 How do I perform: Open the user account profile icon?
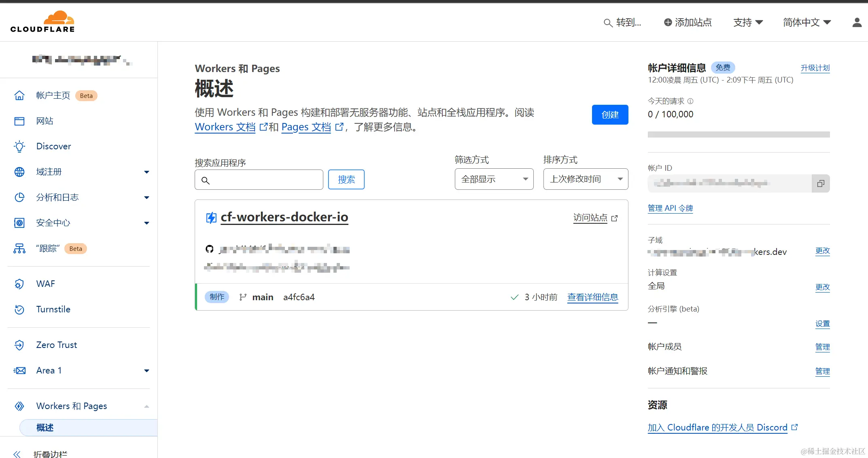click(x=857, y=23)
